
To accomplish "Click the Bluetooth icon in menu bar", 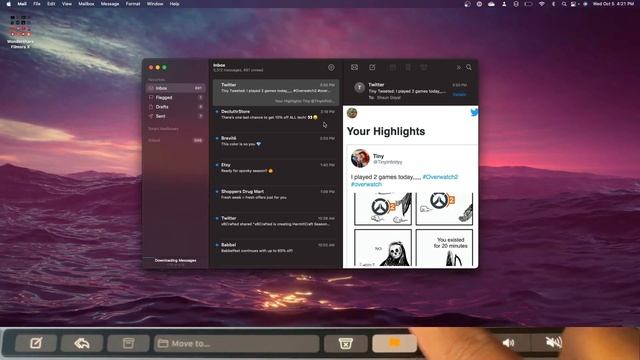I will (553, 4).
